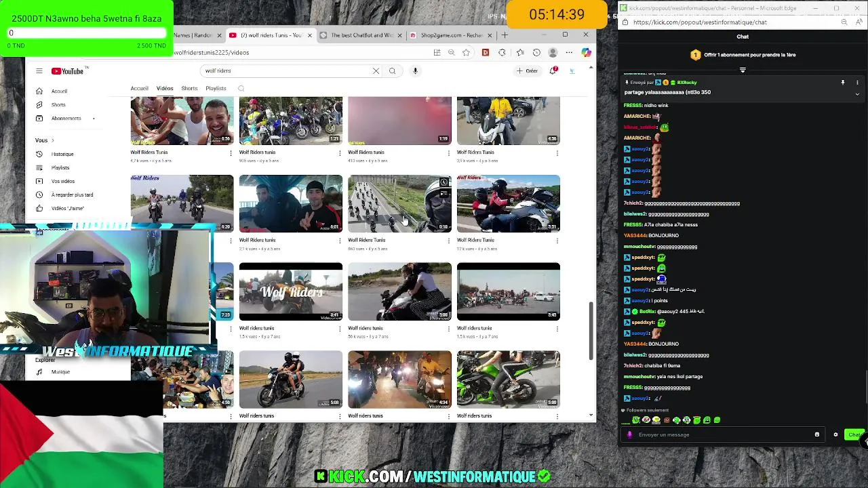The height and width of the screenshot is (488, 868).
Task: Switch to Shop2game.com browser tab
Action: [450, 35]
